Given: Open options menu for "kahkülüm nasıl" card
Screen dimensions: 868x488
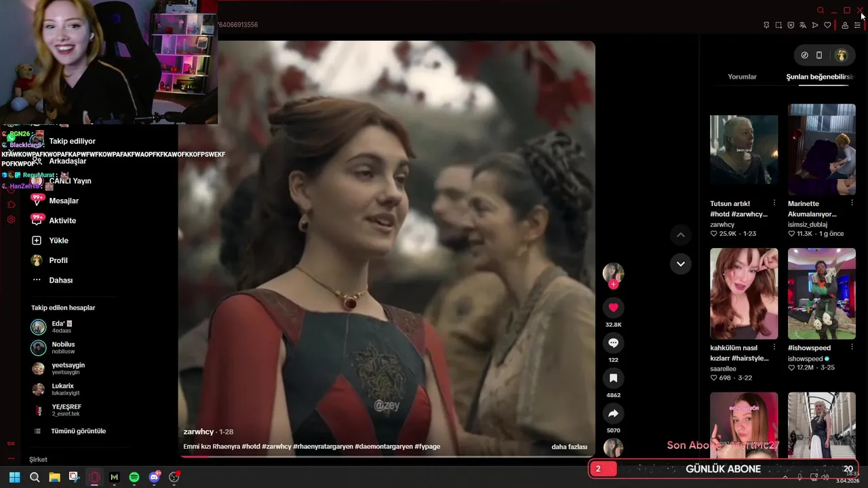Looking at the screenshot, I should (x=774, y=348).
